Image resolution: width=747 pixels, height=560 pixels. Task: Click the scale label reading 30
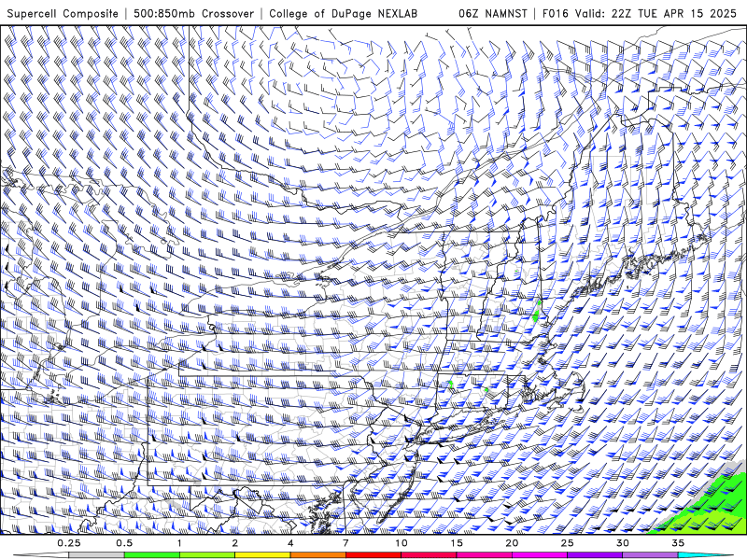pos(623,543)
